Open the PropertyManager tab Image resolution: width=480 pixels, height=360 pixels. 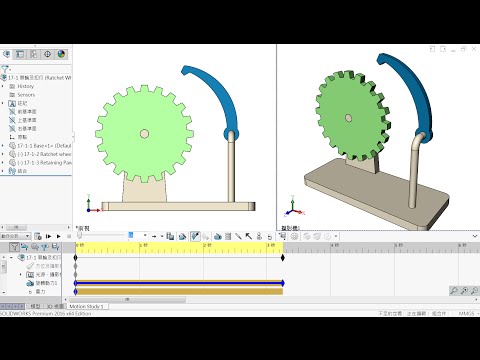20,54
